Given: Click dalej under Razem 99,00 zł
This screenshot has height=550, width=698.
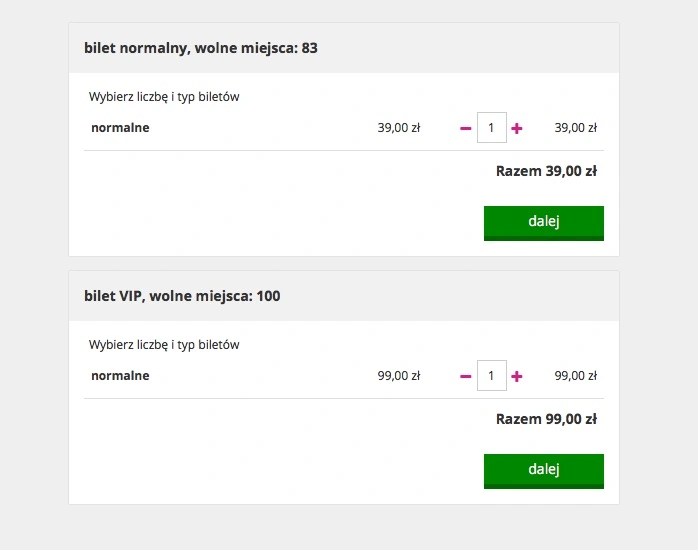Looking at the screenshot, I should (544, 471).
